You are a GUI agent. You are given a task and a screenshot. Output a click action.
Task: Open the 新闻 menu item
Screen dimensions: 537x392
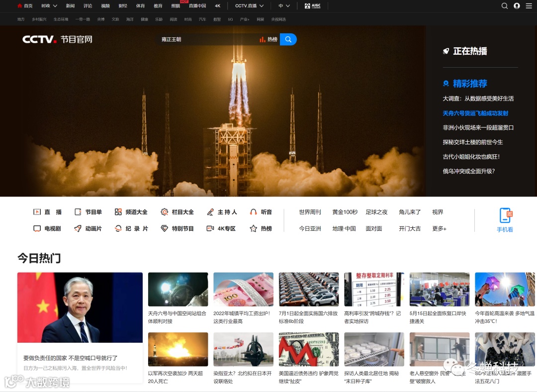pos(70,6)
